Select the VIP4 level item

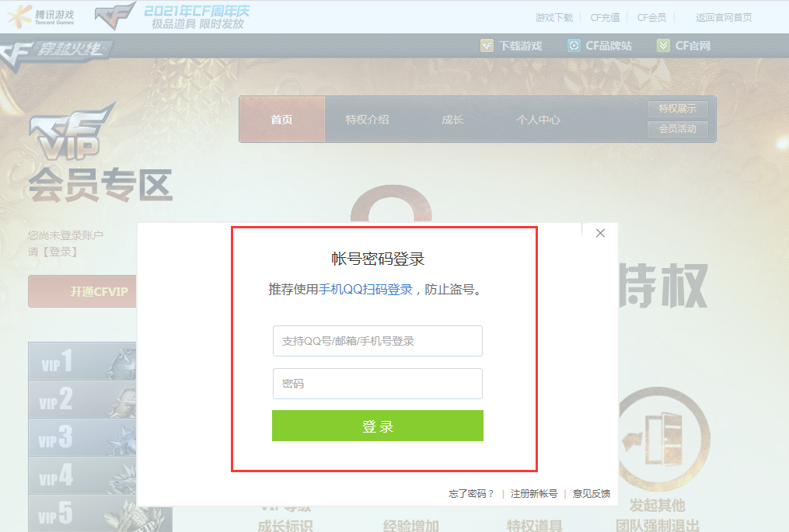[82, 475]
